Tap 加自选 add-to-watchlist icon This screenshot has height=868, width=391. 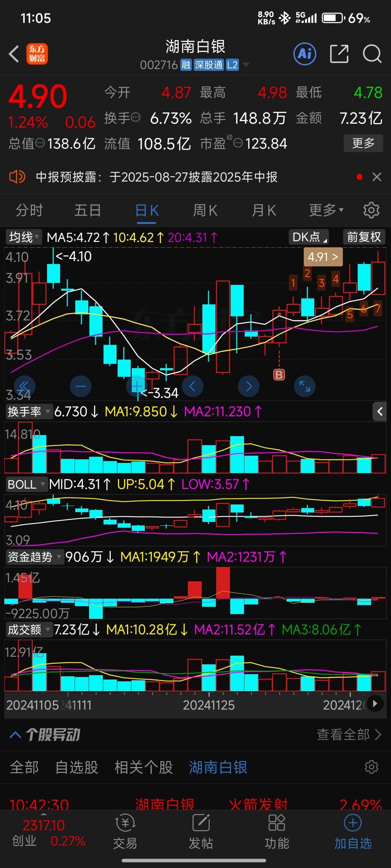click(353, 831)
